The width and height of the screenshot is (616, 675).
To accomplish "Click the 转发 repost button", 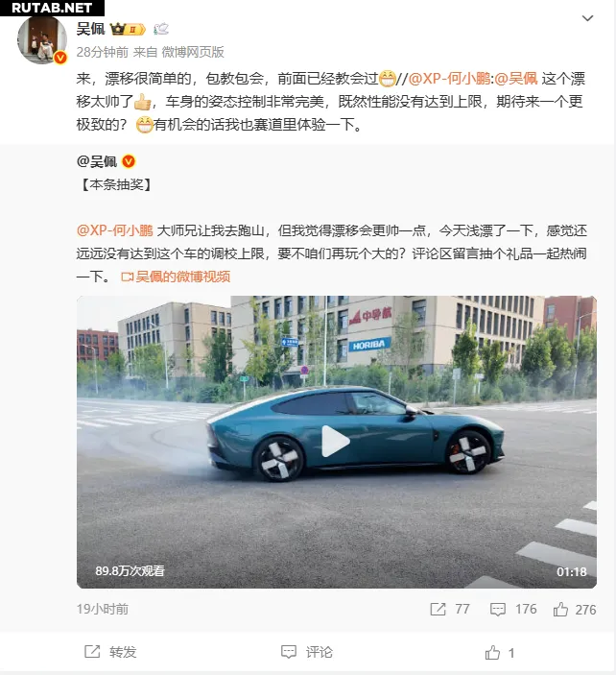I will [x=110, y=652].
